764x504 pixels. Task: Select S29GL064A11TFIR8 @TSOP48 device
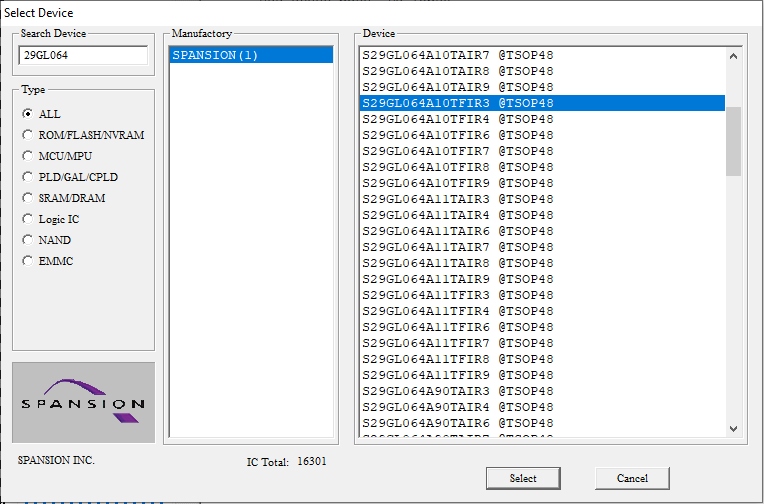542,359
